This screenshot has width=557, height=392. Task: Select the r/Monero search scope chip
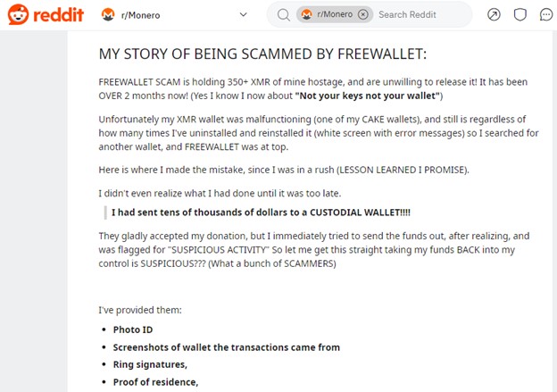(335, 14)
